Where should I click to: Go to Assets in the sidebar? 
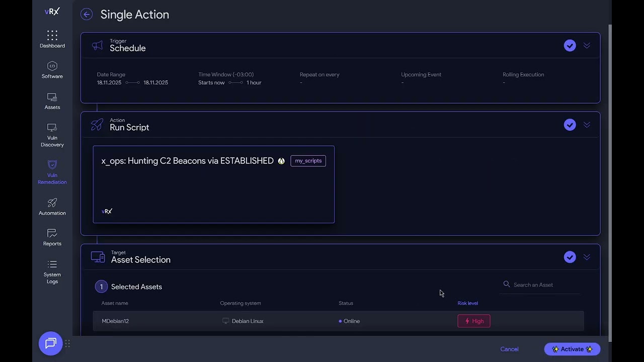(x=52, y=101)
